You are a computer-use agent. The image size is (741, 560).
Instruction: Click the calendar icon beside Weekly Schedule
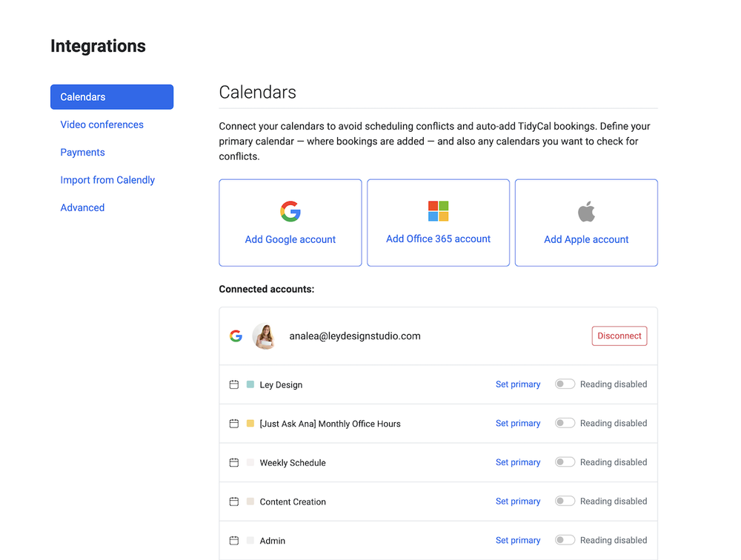[x=234, y=461]
